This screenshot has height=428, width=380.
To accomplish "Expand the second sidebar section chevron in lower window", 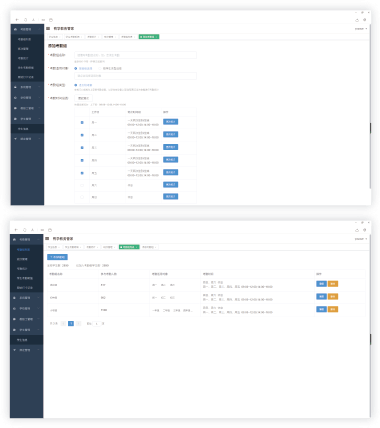I will click(x=38, y=298).
